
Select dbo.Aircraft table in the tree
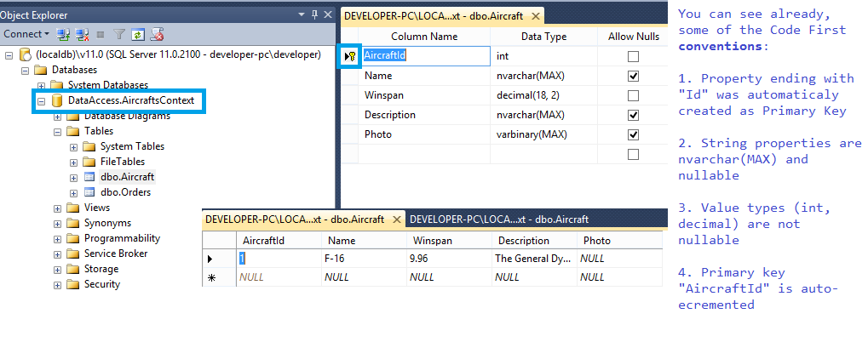tap(121, 177)
